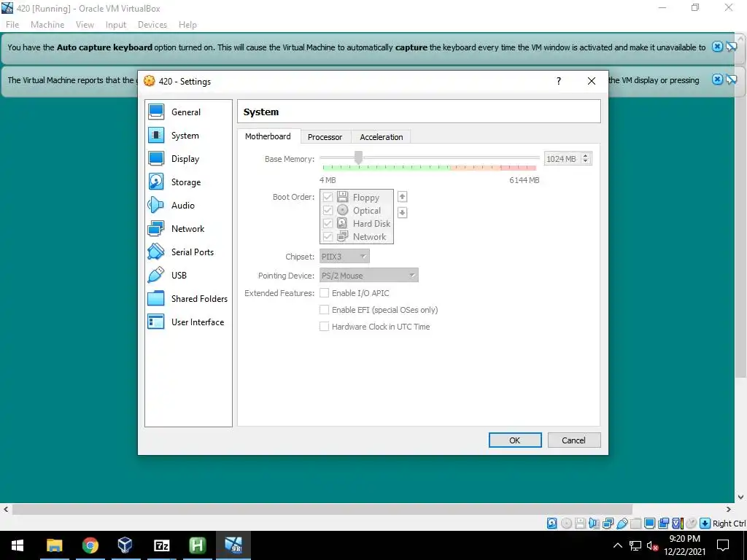Toggle the Floppy boot order checkbox
Screen dimensions: 747x560
coord(328,197)
